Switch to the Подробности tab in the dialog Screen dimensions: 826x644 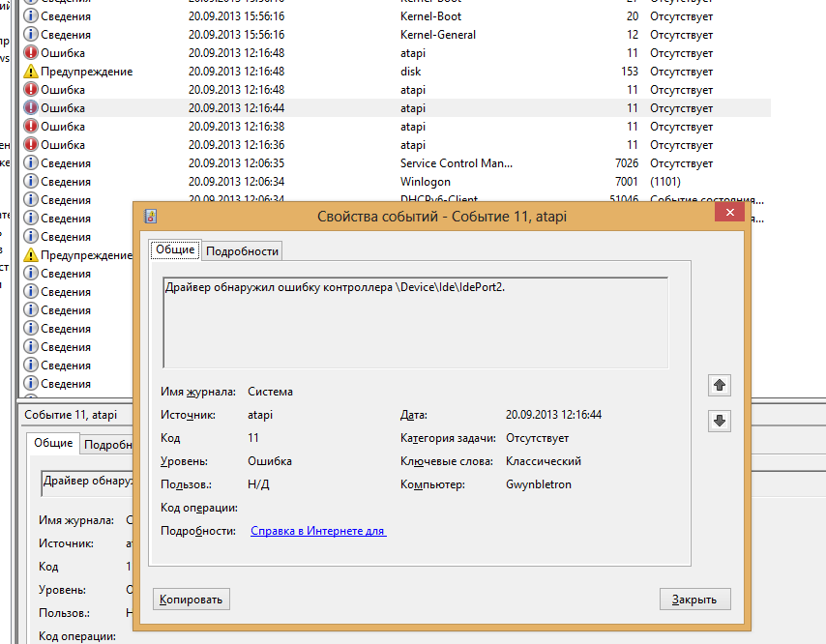[x=243, y=251]
